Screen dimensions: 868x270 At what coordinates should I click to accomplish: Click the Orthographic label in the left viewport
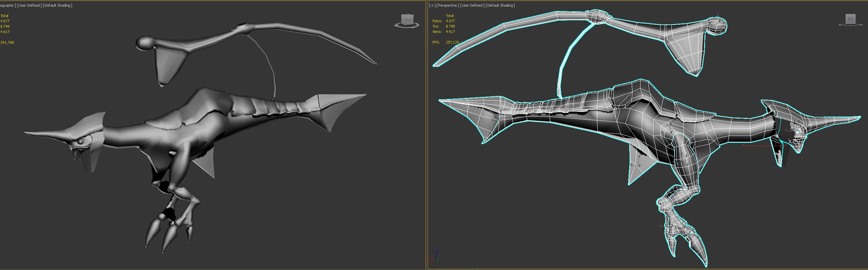tap(7, 5)
